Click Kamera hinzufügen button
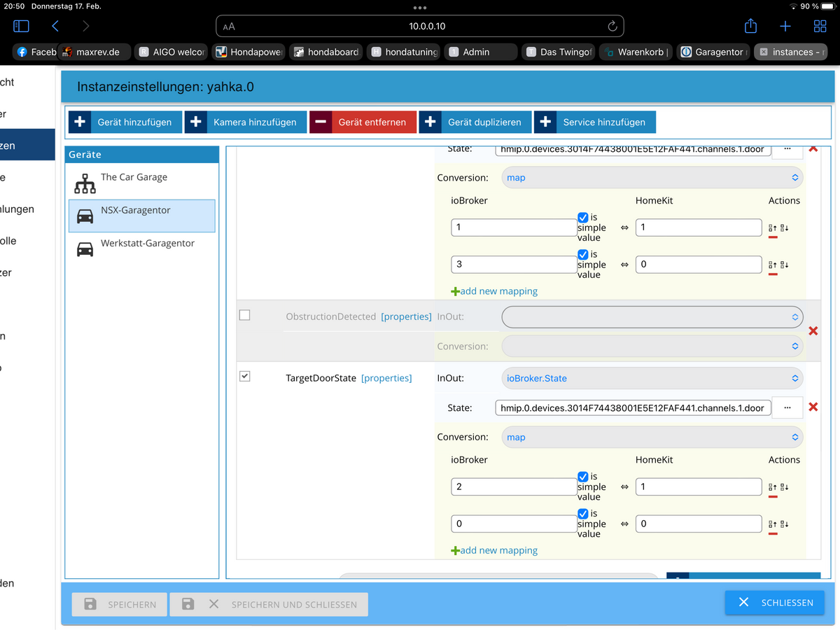 246,122
